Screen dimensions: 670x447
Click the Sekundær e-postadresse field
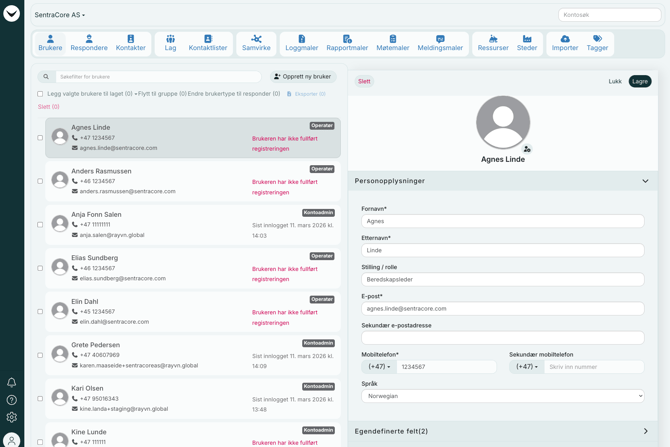tap(502, 338)
